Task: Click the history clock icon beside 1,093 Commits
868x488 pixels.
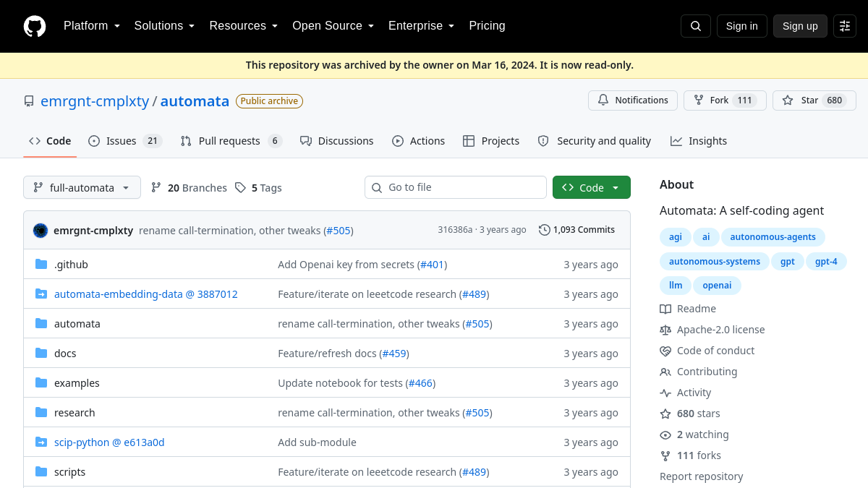Action: pyautogui.click(x=545, y=230)
